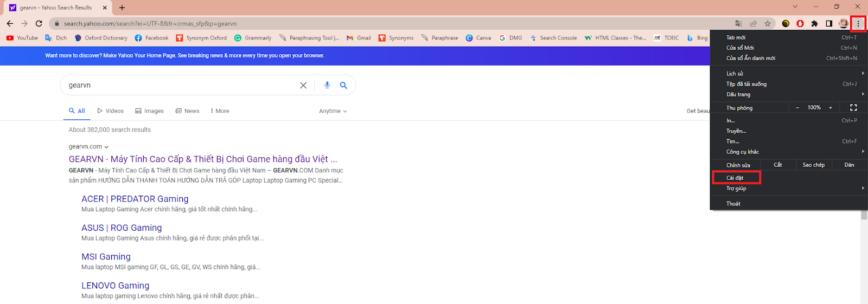Open ACER | PREDATOR Gaming link
This screenshot has width=868, height=304.
pyautogui.click(x=135, y=199)
